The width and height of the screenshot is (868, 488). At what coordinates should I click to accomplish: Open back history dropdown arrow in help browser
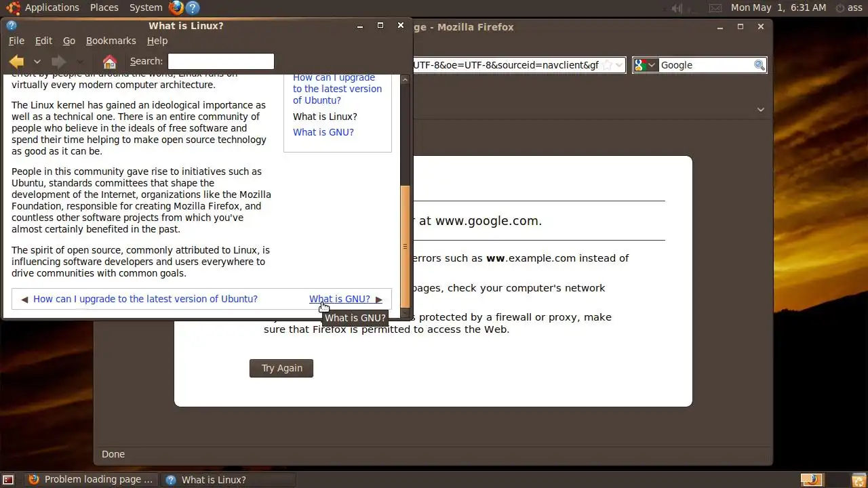(37, 62)
